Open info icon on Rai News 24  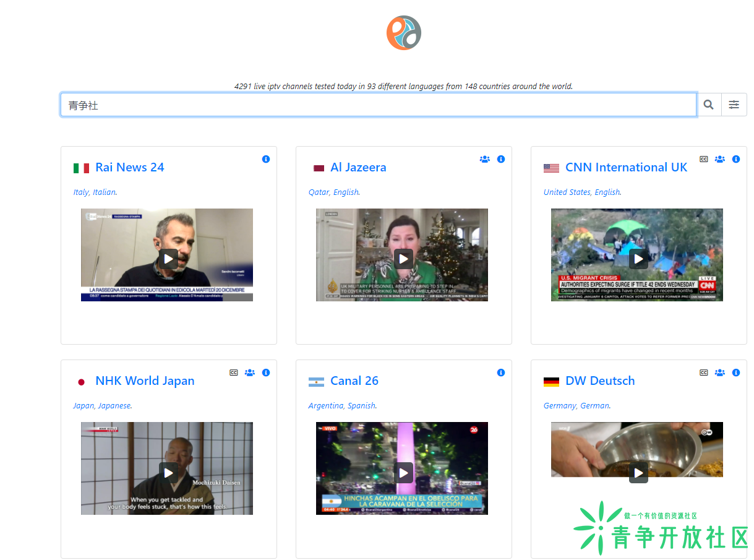point(266,159)
